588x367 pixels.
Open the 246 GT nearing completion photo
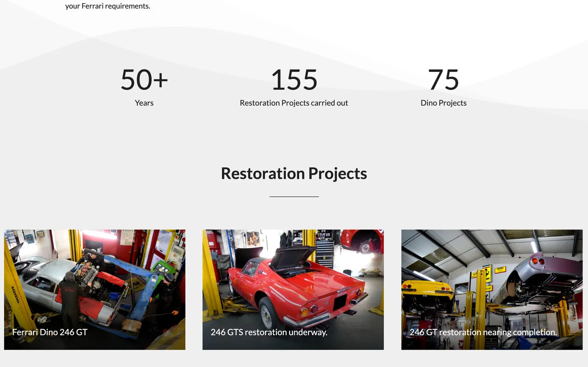click(492, 290)
